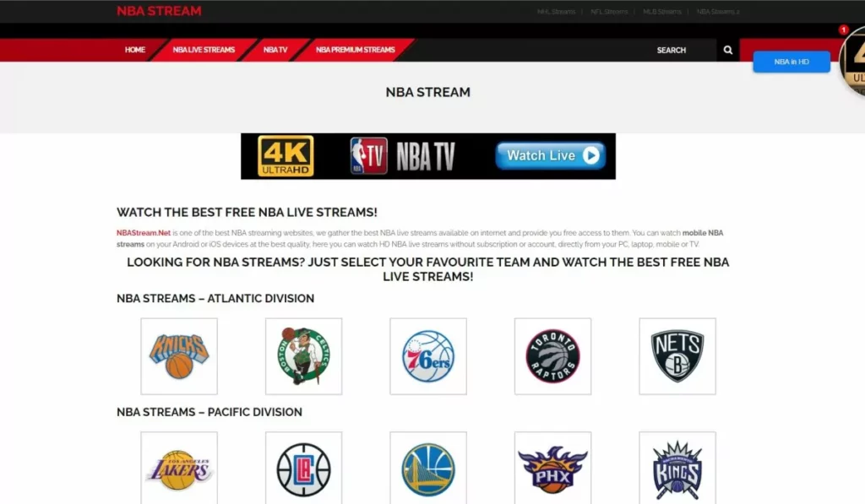Click the 4K Ultra HD badge in banner
Image resolution: width=865 pixels, height=504 pixels.
[x=286, y=156]
